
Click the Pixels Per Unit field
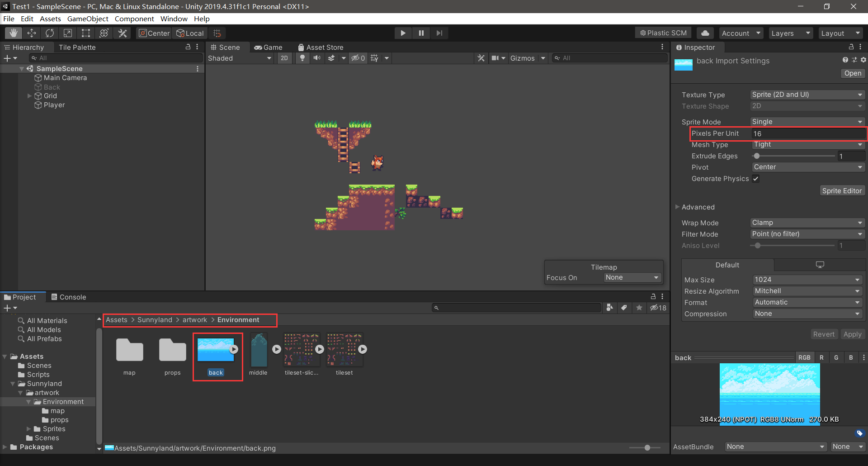[x=808, y=133]
